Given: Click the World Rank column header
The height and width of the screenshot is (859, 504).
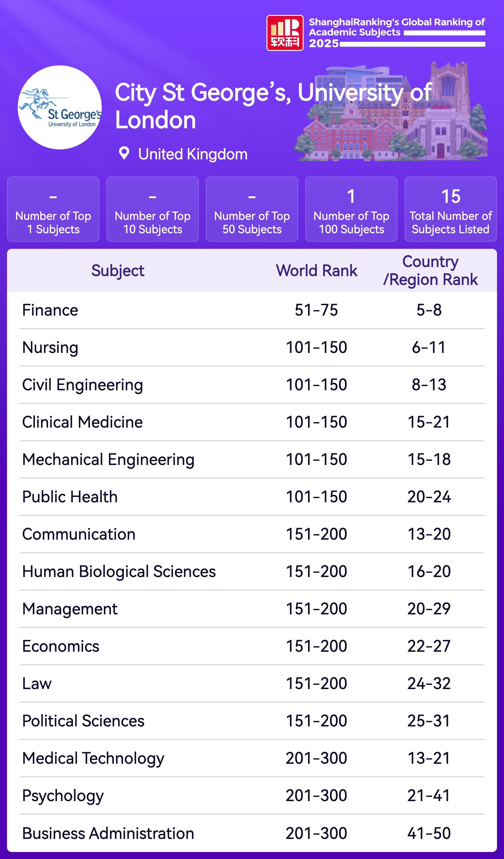Looking at the screenshot, I should 316,271.
